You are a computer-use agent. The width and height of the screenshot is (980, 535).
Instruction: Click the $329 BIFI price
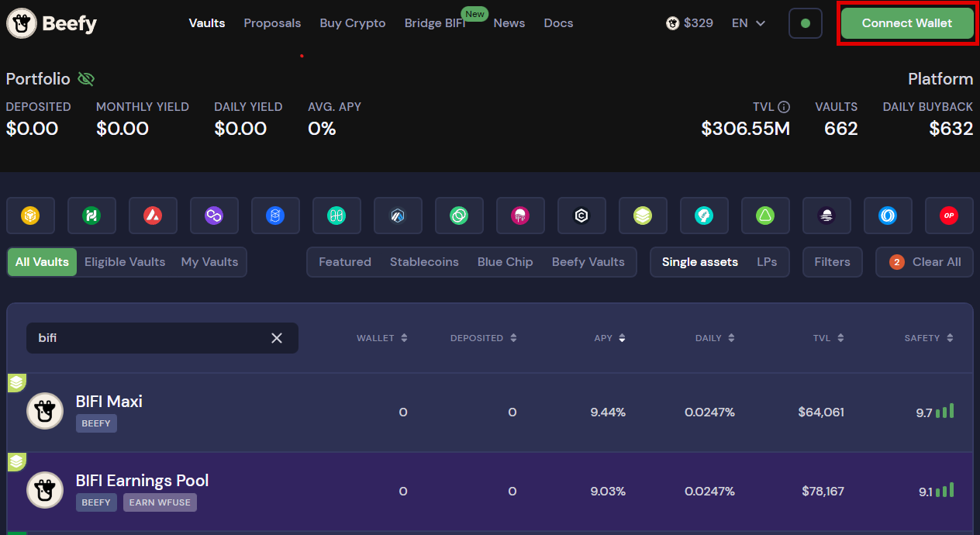[699, 23]
